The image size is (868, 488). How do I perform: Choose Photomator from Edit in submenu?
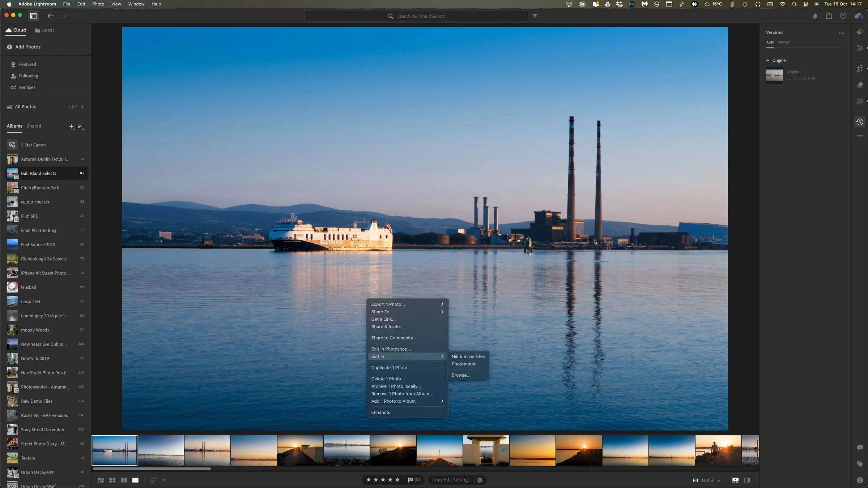click(x=464, y=364)
